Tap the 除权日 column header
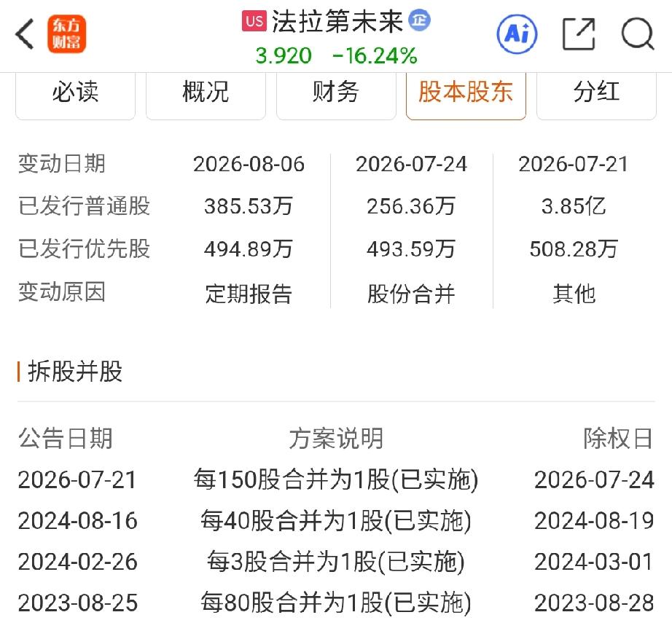The height and width of the screenshot is (639, 672). 618,439
